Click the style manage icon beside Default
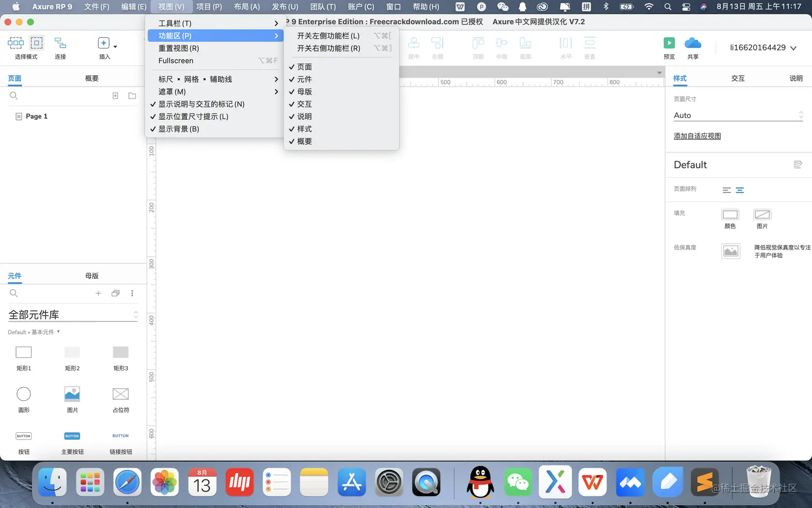 click(798, 164)
